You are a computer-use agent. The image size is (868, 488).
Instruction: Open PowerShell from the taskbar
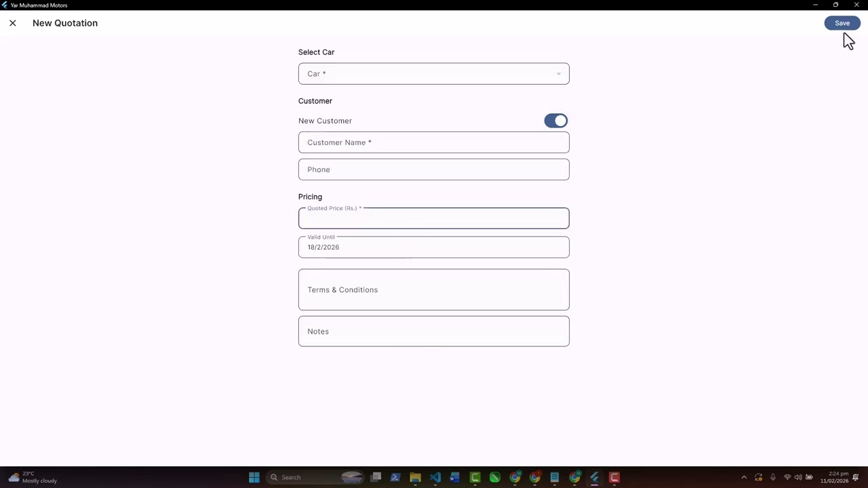pos(395,477)
